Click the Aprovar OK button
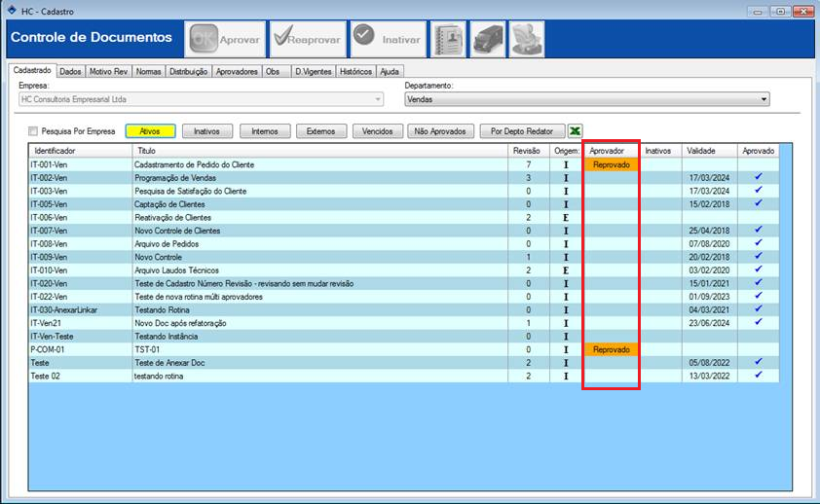 pos(225,39)
